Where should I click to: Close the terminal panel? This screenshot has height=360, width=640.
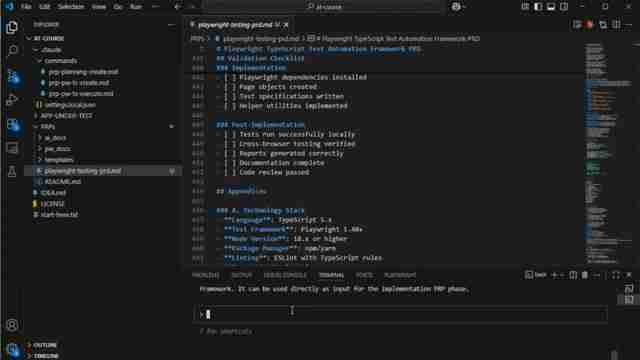629,275
